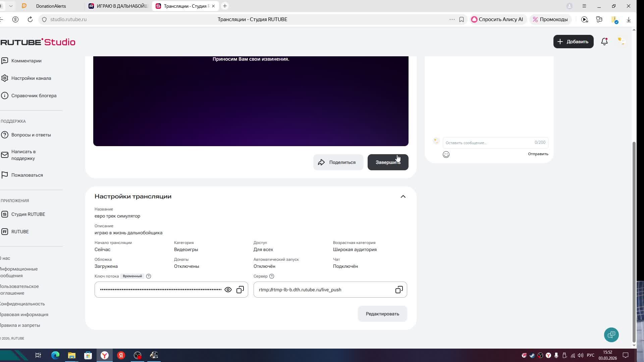The image size is (644, 362).
Task: Open Настройки канала in sidebar
Action: pyautogui.click(x=31, y=78)
